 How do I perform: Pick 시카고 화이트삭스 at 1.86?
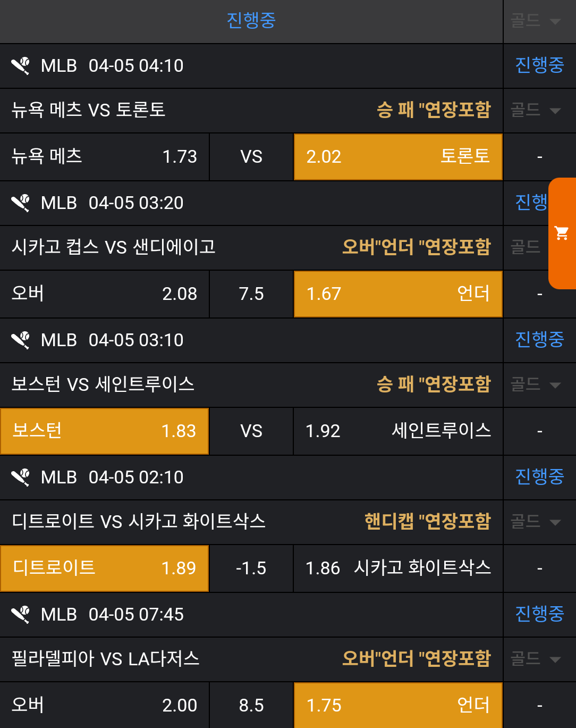398,568
